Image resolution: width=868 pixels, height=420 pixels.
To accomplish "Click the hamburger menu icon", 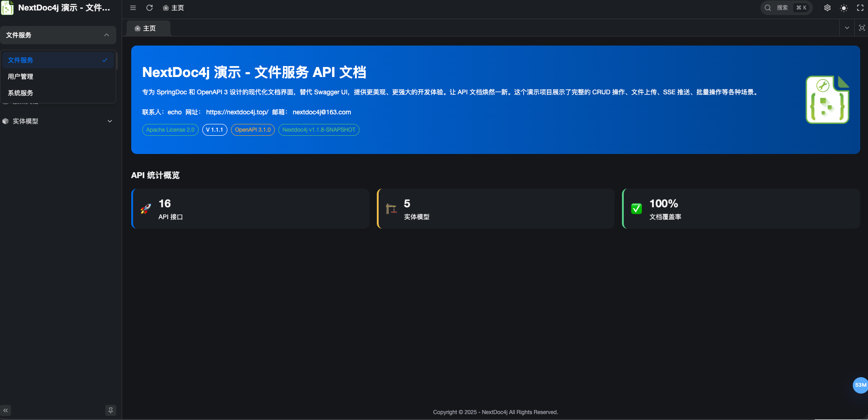I will (133, 8).
